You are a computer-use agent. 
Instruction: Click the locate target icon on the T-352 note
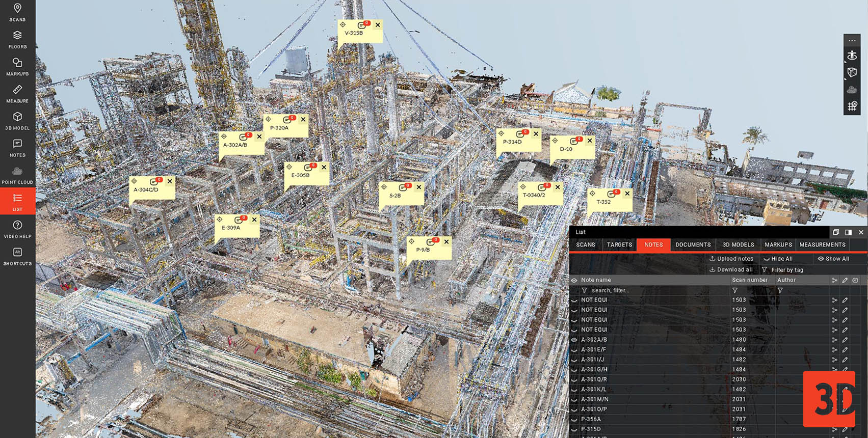pos(592,194)
